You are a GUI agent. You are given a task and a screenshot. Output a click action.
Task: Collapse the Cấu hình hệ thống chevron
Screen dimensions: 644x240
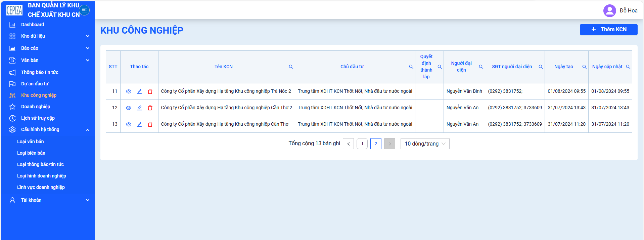coord(88,130)
